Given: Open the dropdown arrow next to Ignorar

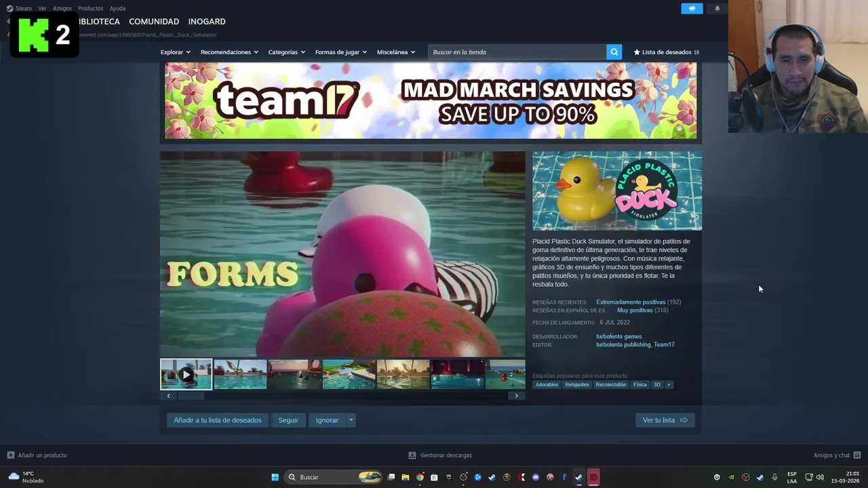Looking at the screenshot, I should tap(351, 420).
